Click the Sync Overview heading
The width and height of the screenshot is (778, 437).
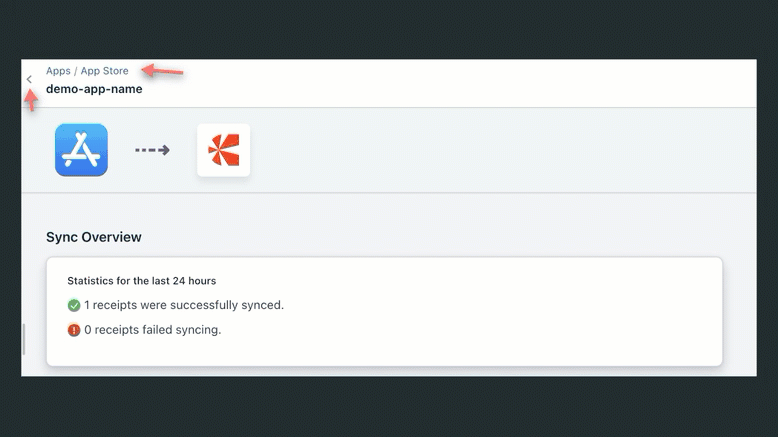(x=94, y=237)
